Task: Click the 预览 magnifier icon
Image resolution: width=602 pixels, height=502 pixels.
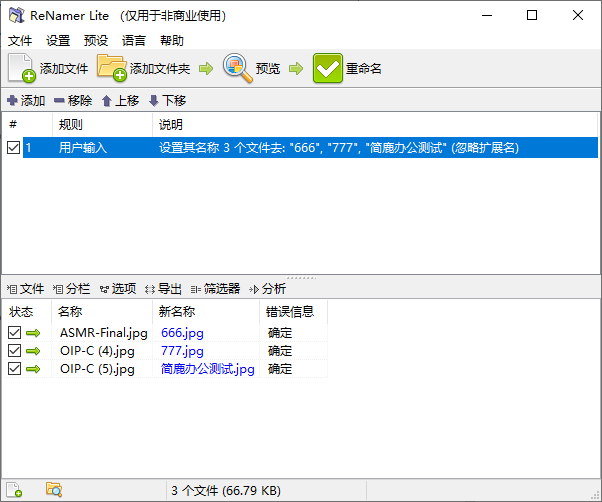Action: tap(238, 68)
